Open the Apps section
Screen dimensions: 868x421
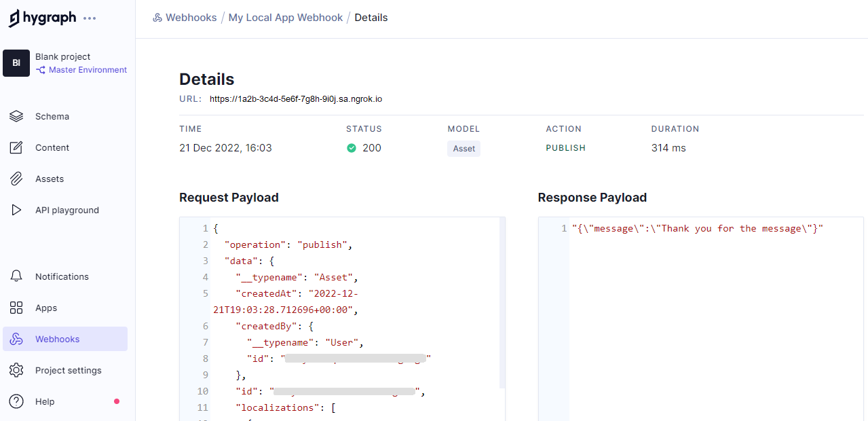(46, 308)
